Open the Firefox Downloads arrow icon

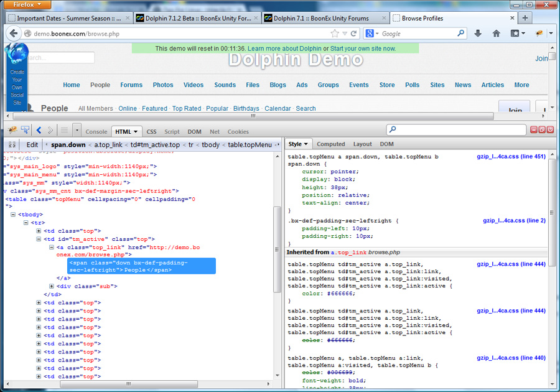click(478, 34)
